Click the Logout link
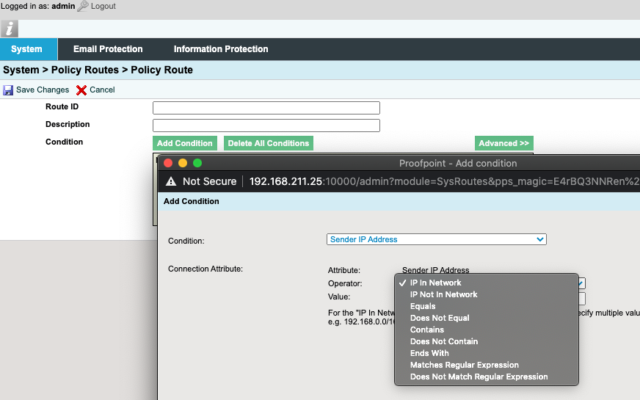The image size is (640, 400). coord(103,6)
